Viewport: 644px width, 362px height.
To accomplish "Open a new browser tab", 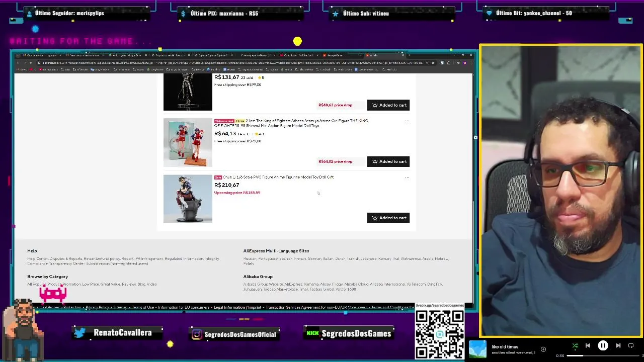I will pyautogui.click(x=409, y=55).
